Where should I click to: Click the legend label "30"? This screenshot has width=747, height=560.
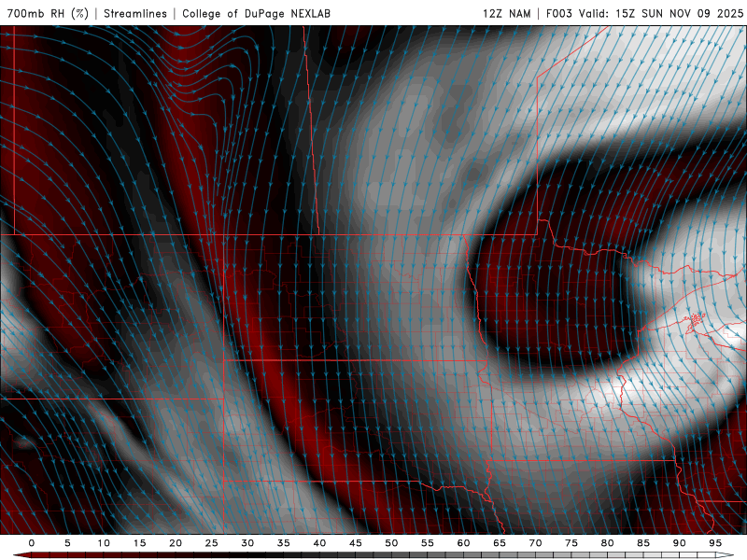point(247,543)
